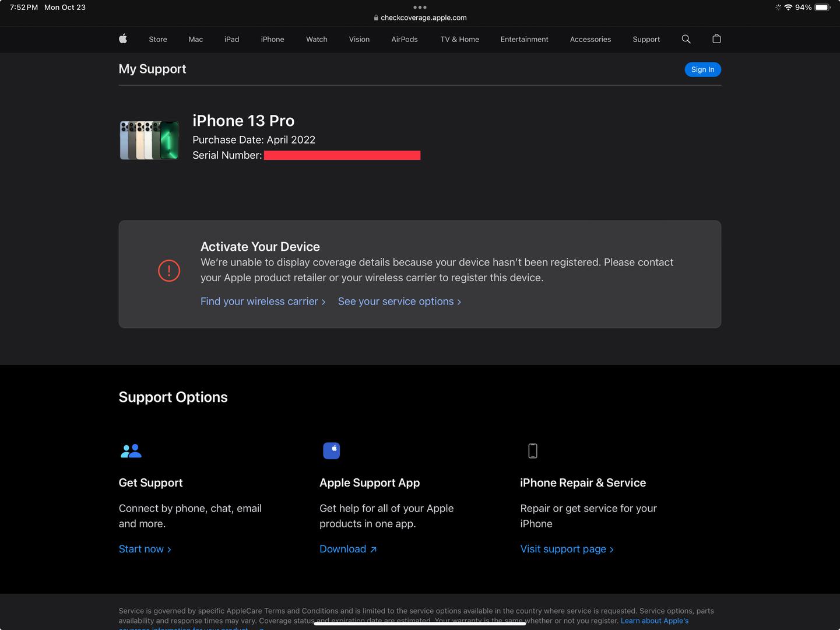Tap the 'Mon Oct 23' date

click(65, 8)
